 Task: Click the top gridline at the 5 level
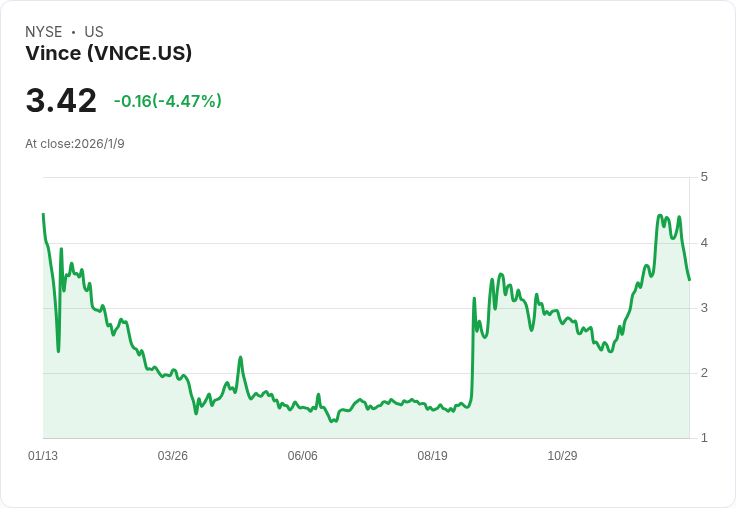(366, 178)
